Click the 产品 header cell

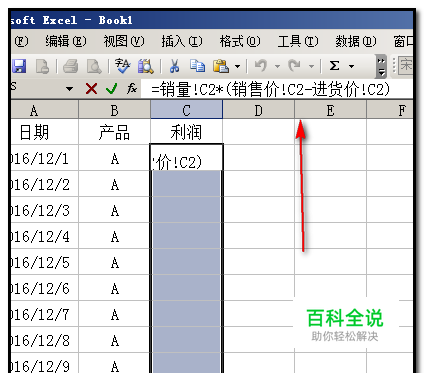[114, 132]
